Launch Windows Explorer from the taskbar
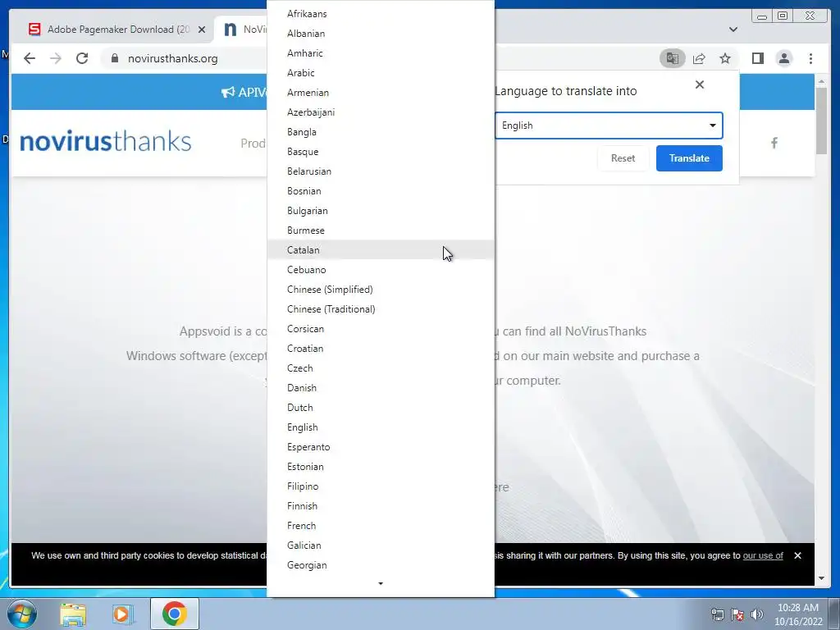The width and height of the screenshot is (840, 630). tap(73, 614)
